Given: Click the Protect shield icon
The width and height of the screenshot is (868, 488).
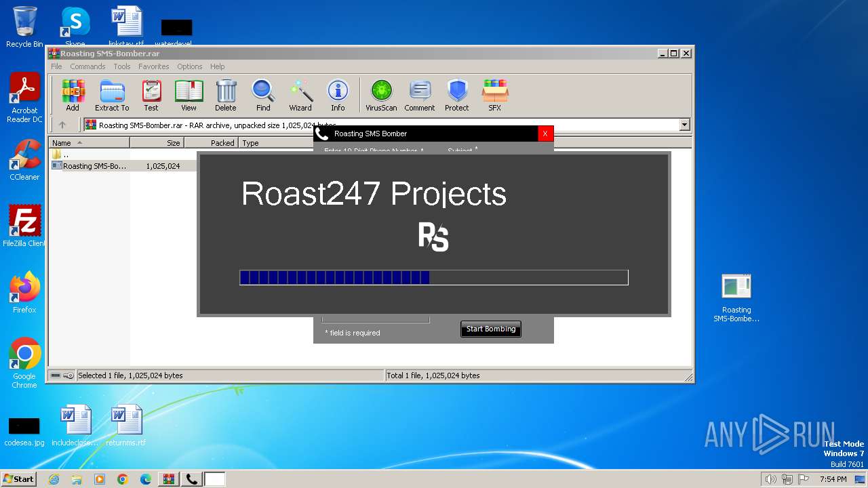Looking at the screenshot, I should click(x=457, y=95).
